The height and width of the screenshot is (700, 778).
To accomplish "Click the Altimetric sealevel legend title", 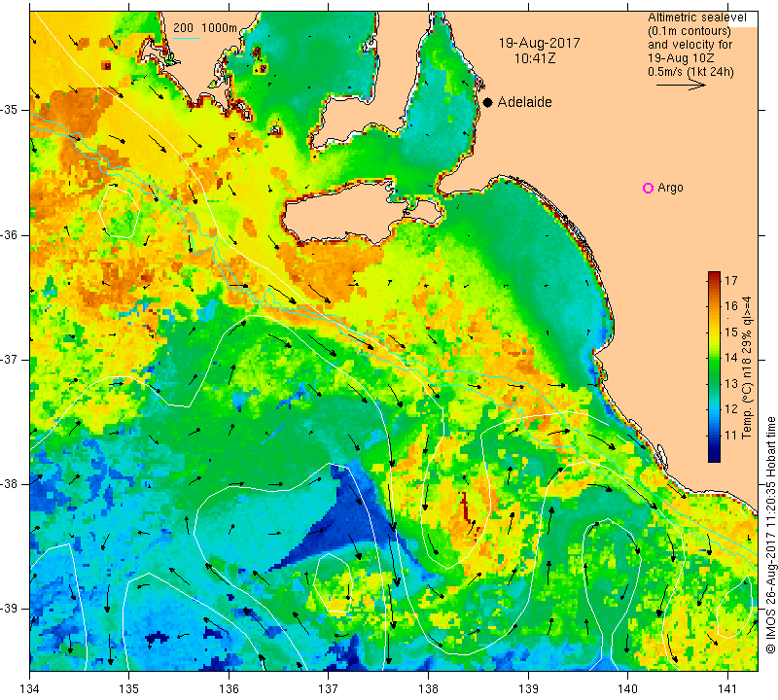I will point(696,17).
